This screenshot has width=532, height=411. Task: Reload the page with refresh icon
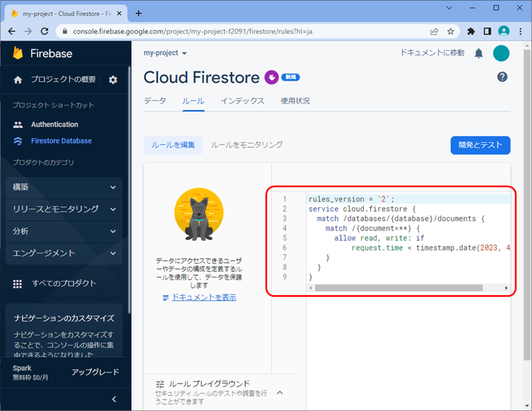(45, 31)
